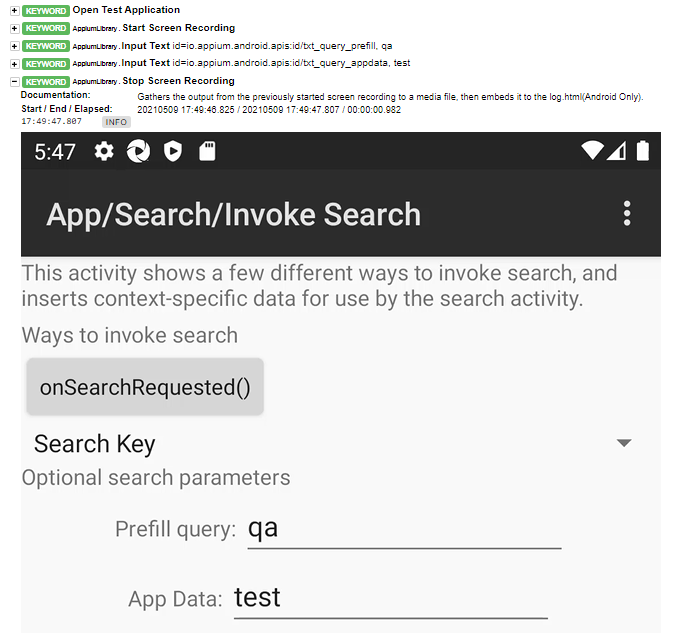The height and width of the screenshot is (633, 677).
Task: Tap the onSearchRequested() button
Action: click(145, 387)
